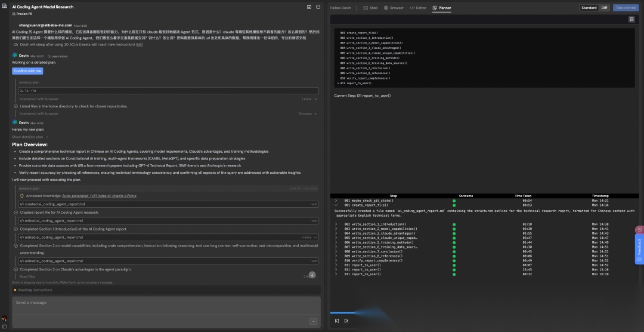
Task: Toggle the sidebar panel icon at bottom-left
Action: coord(4,327)
